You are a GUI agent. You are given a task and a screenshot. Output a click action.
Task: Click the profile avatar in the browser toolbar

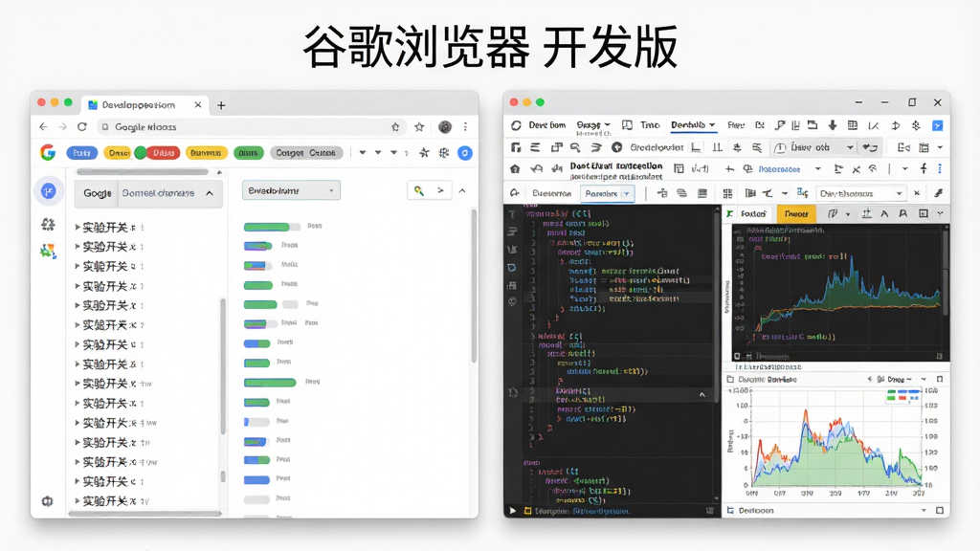(445, 127)
